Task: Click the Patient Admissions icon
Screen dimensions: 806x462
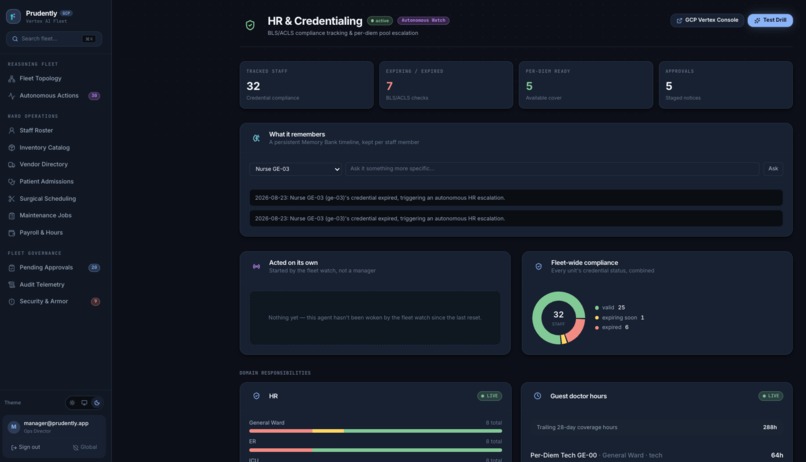Action: (11, 182)
